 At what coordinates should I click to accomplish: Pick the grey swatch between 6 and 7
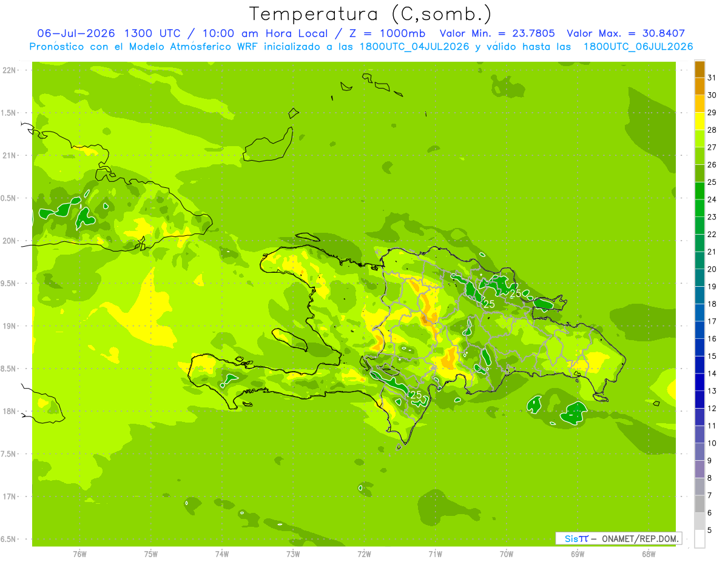click(699, 504)
